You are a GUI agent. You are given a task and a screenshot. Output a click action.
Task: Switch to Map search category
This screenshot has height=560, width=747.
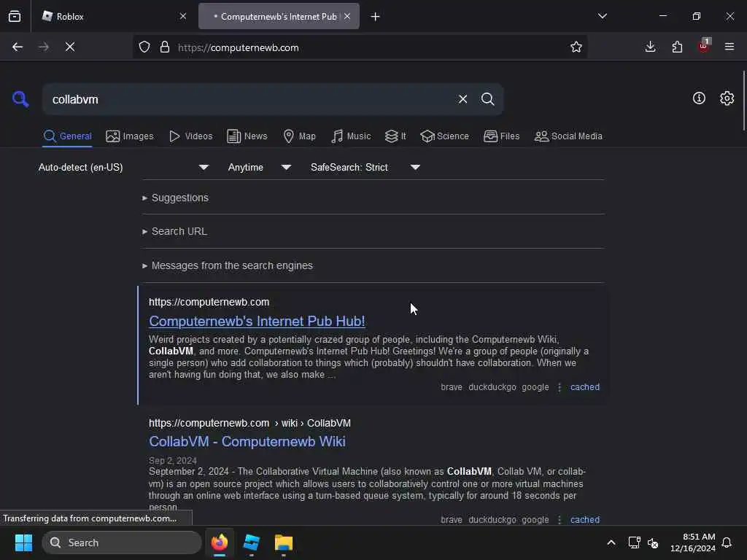tap(299, 136)
